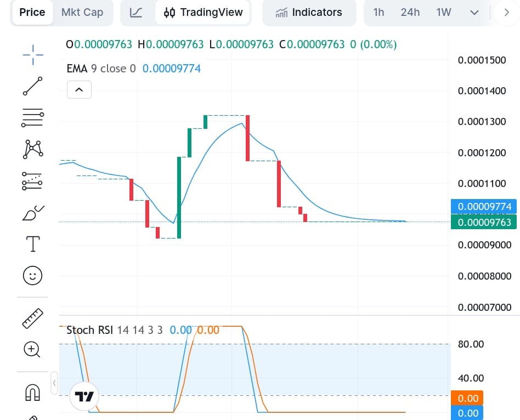Toggle the 1W timeframe

pos(443,12)
